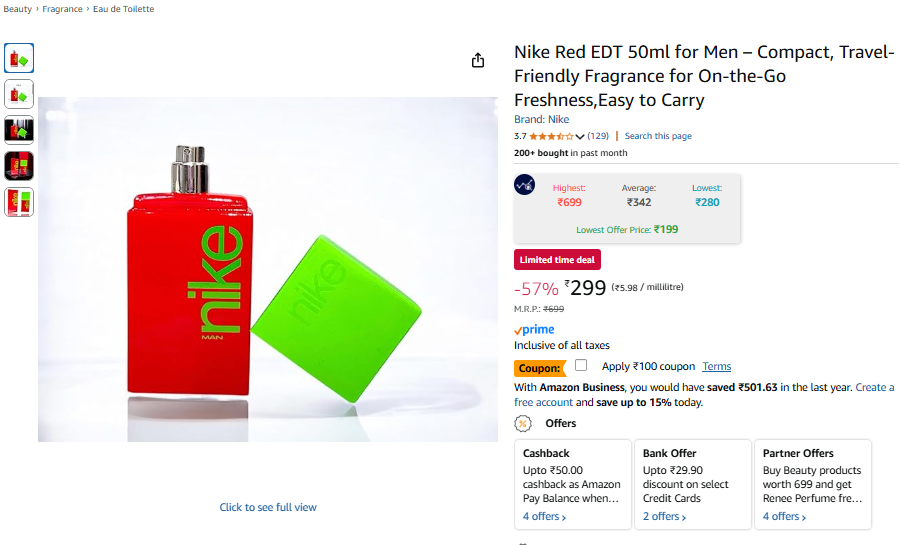Go to the Beauty breadcrumb
900x545 pixels.
click(x=17, y=9)
